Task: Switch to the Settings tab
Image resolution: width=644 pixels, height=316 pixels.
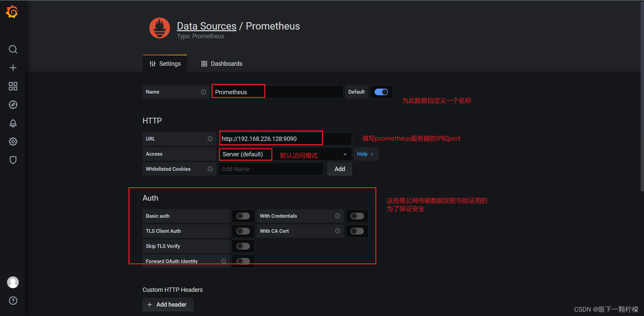Action: coord(165,64)
